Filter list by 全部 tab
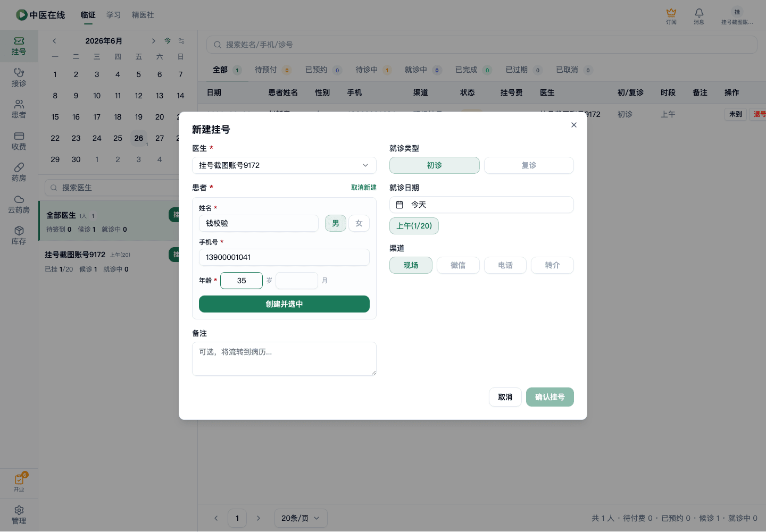The image size is (766, 532). [227, 70]
